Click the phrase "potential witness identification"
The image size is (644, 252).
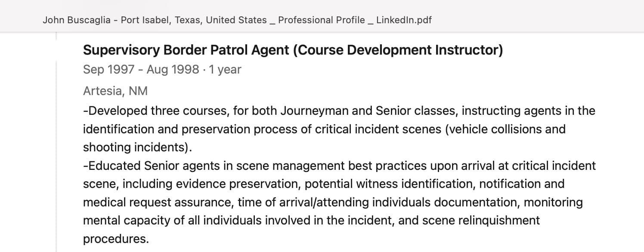(x=390, y=184)
